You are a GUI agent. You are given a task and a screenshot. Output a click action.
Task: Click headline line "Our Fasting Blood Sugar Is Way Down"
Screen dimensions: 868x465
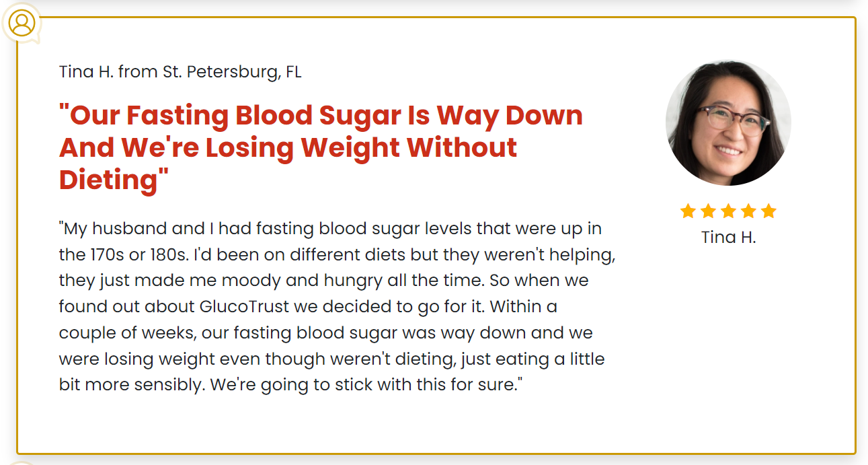point(321,115)
